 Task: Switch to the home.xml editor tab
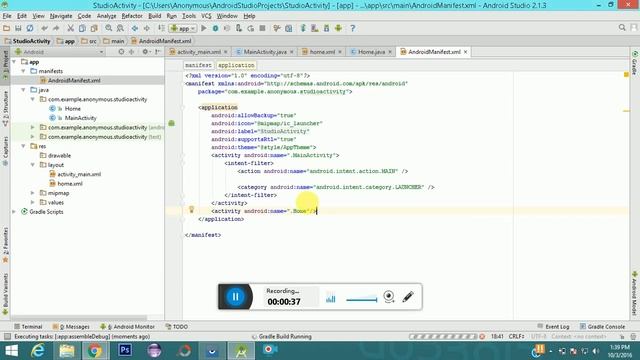tap(322, 52)
